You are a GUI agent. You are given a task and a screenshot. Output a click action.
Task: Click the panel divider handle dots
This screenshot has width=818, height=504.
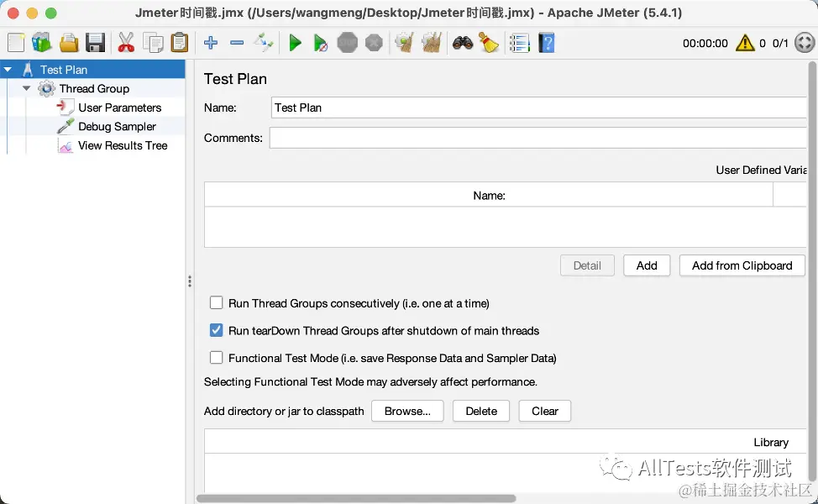tap(190, 281)
